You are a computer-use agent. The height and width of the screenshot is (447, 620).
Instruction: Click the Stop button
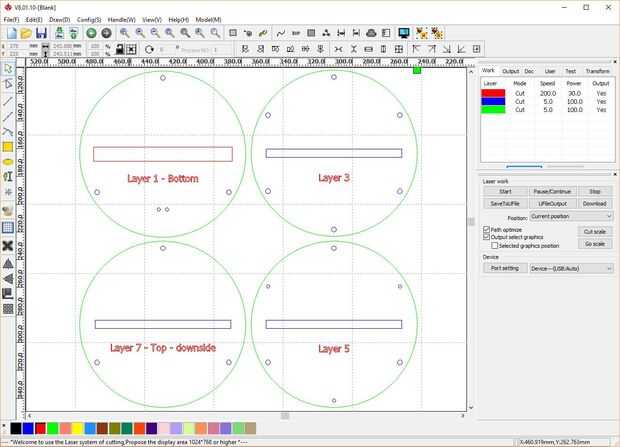click(595, 191)
